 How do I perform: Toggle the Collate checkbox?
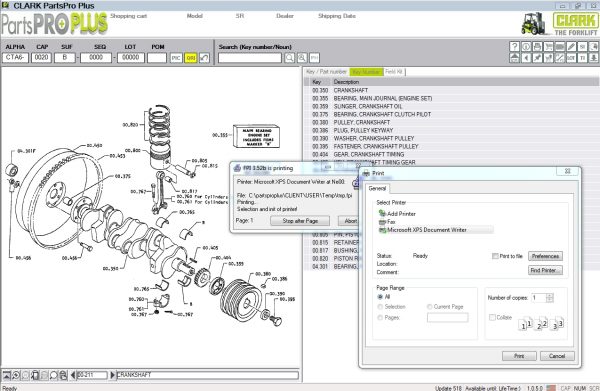[492, 317]
